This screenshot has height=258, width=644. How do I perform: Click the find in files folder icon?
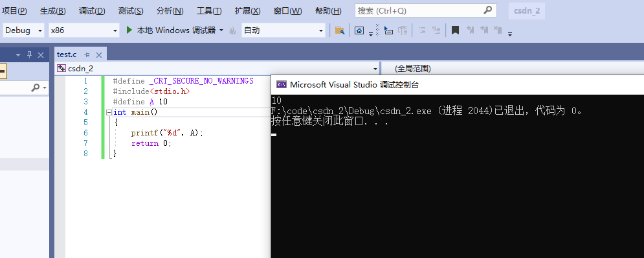[339, 30]
